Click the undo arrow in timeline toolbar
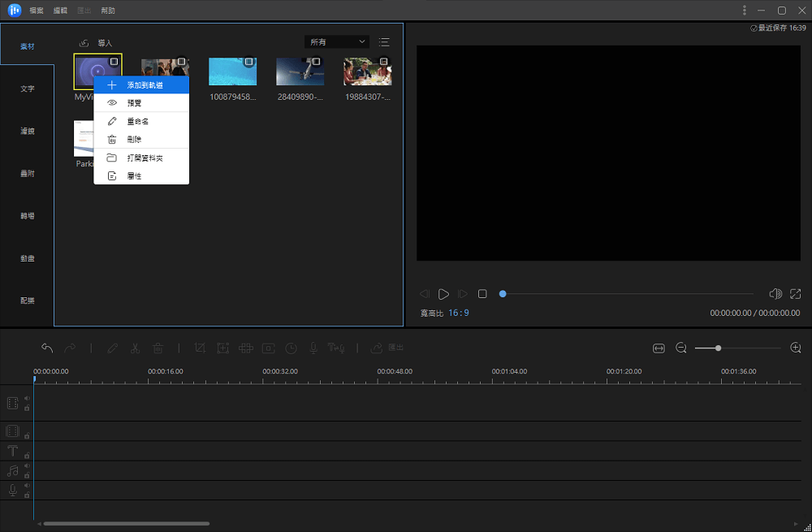The height and width of the screenshot is (532, 812). tap(47, 348)
